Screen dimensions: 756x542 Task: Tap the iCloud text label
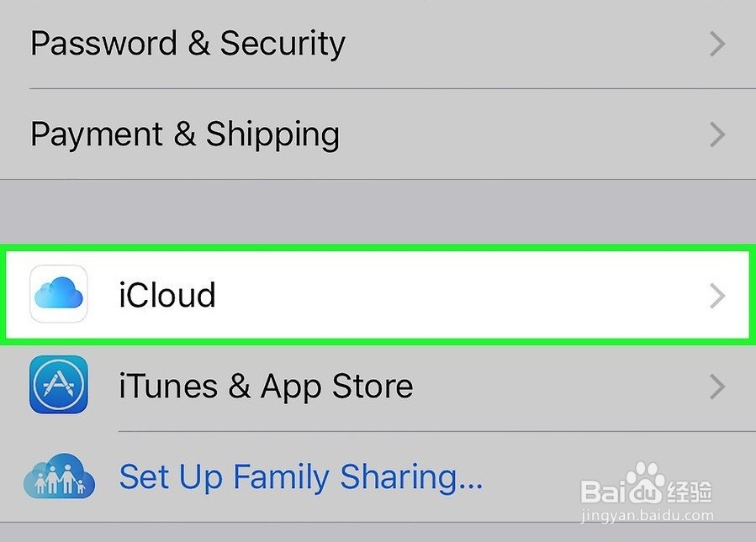tap(167, 296)
